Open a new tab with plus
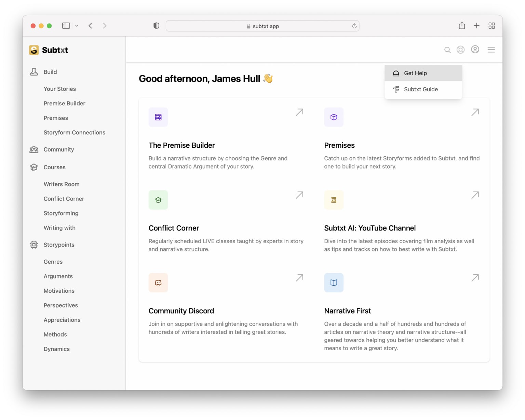The height and width of the screenshot is (420, 525). [476, 26]
